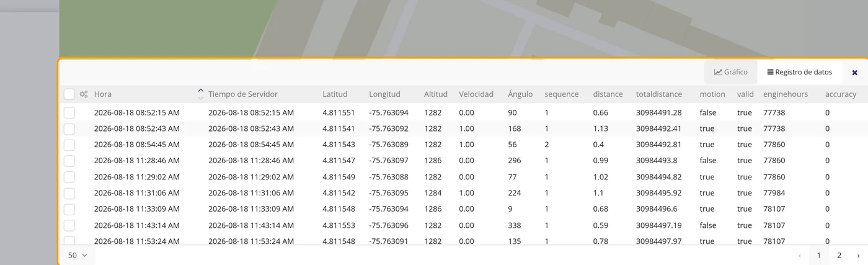Close the data log panel
Screen dimensions: 868x265
click(x=854, y=73)
